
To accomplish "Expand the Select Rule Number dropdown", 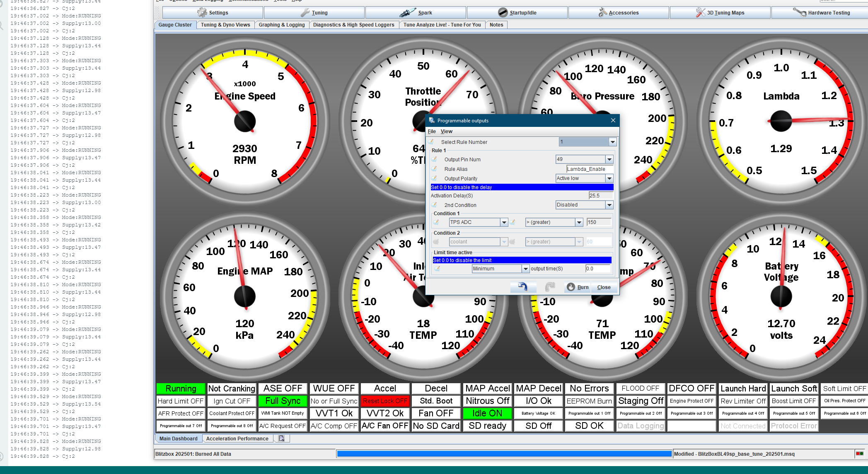I will [612, 142].
